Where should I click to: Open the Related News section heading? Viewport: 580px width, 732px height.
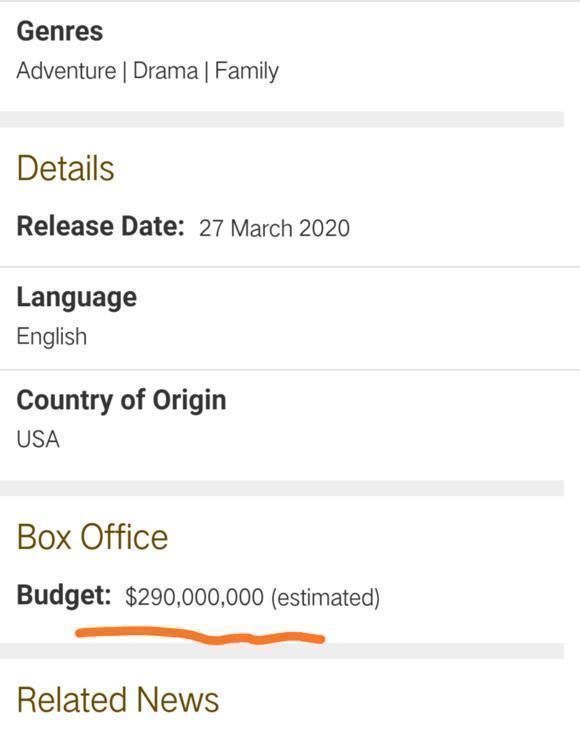[118, 700]
